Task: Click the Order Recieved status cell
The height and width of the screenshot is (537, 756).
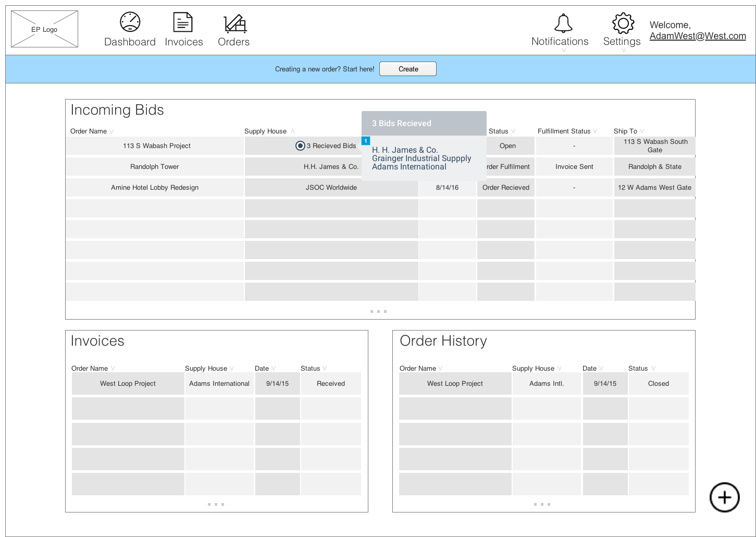Action: pos(506,188)
